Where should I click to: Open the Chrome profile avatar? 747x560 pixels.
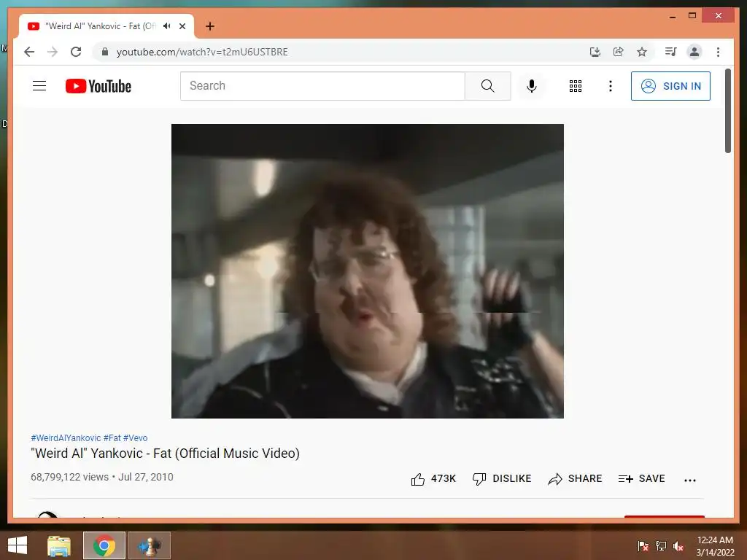[x=694, y=52]
